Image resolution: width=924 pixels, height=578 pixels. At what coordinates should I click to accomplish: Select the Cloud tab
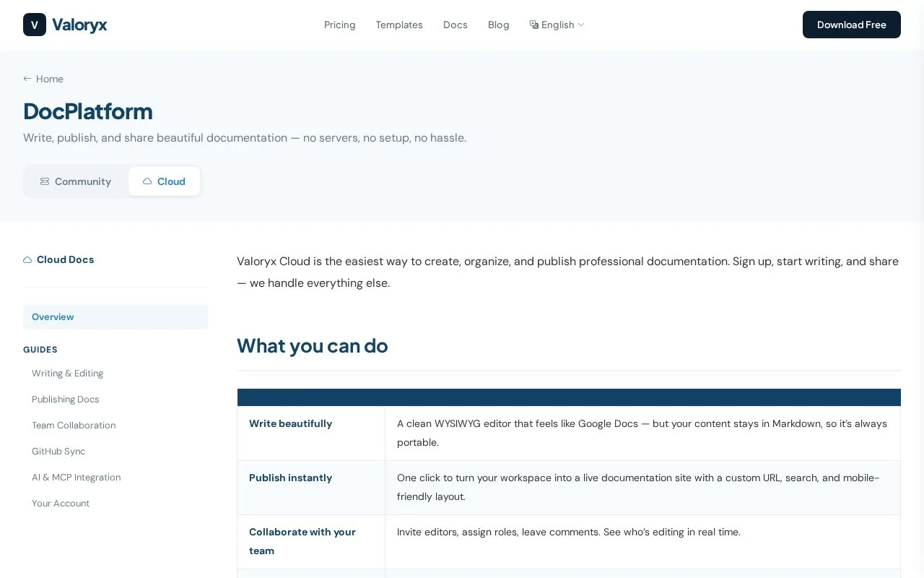[164, 181]
